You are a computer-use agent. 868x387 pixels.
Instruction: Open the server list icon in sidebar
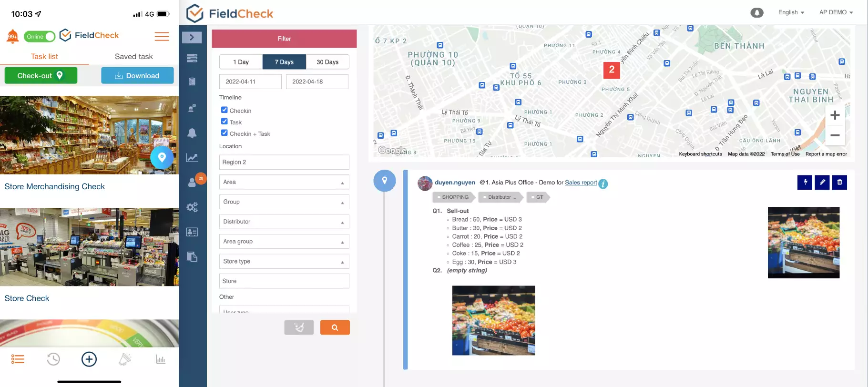coord(192,58)
